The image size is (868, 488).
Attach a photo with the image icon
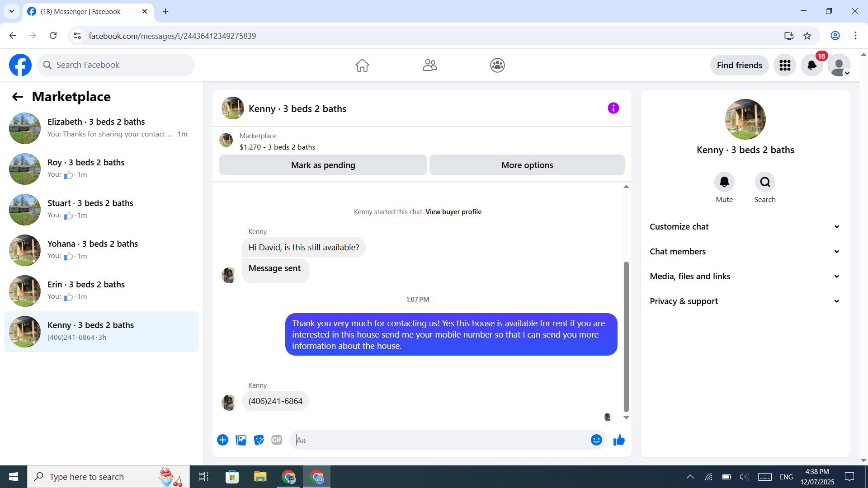click(x=241, y=440)
